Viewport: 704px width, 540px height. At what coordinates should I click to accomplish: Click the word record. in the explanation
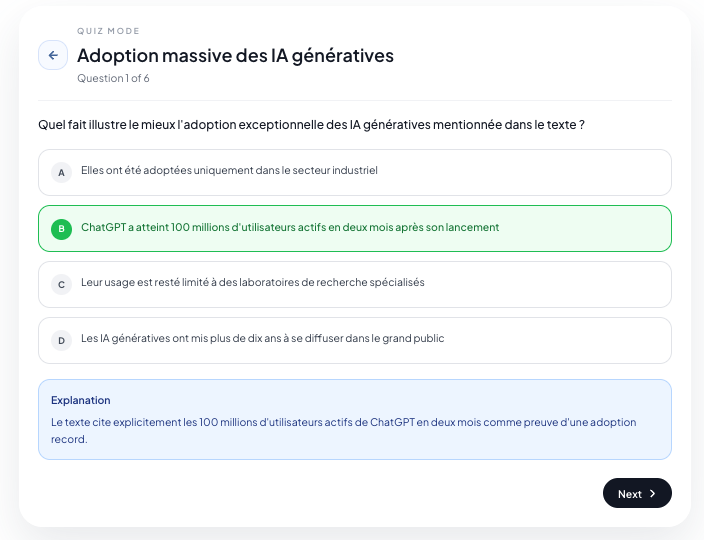[69, 439]
